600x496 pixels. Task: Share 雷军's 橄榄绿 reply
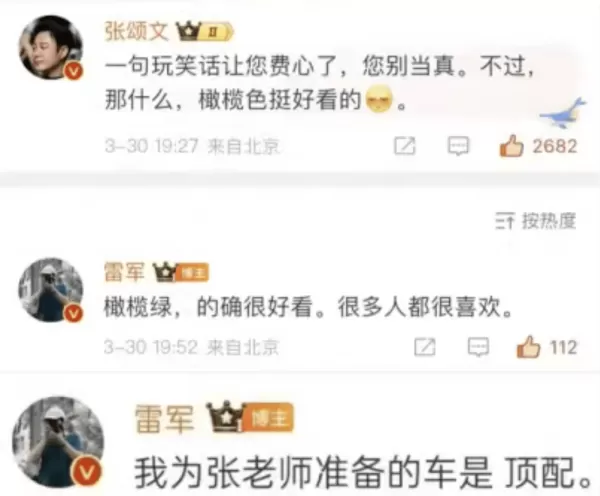425,347
